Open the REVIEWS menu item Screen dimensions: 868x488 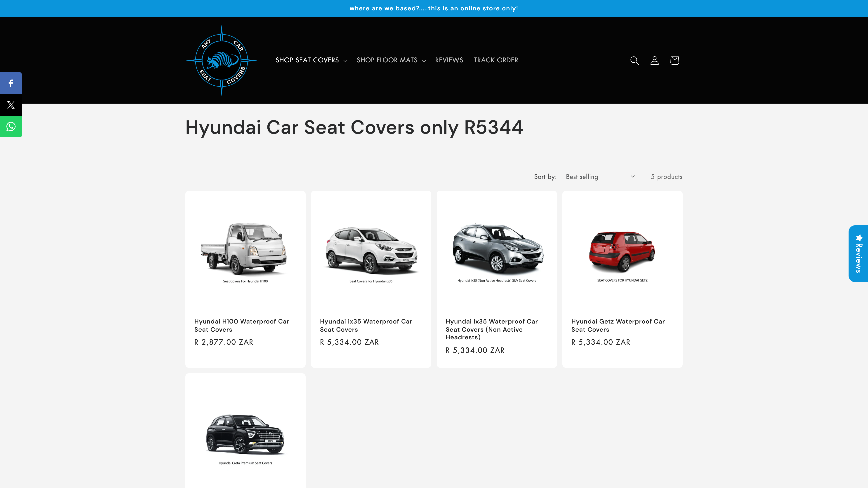pyautogui.click(x=449, y=60)
